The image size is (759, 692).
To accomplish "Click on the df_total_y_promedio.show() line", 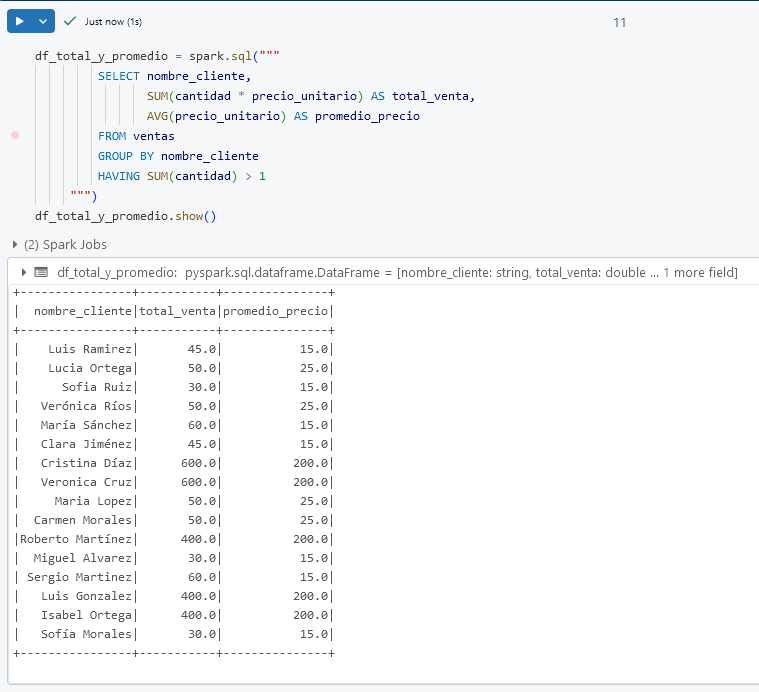I will click(x=125, y=216).
